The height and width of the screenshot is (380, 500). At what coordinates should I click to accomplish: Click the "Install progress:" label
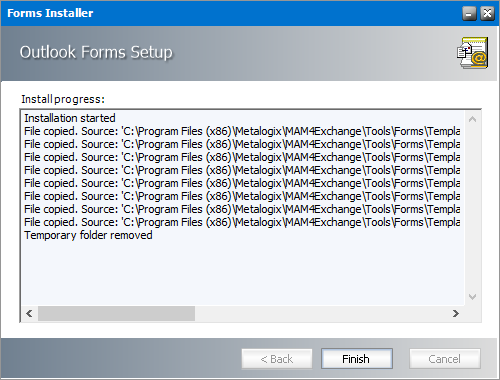[63, 99]
